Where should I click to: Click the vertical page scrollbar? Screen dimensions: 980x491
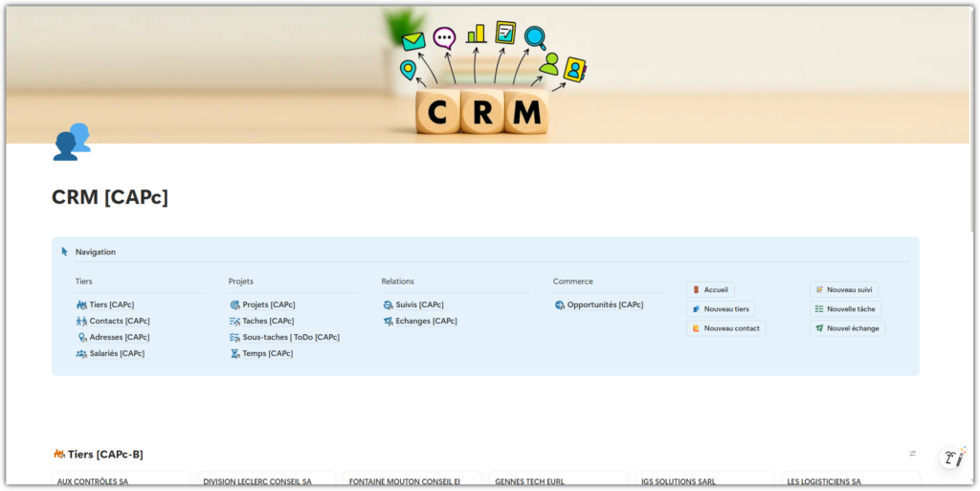coord(972,119)
